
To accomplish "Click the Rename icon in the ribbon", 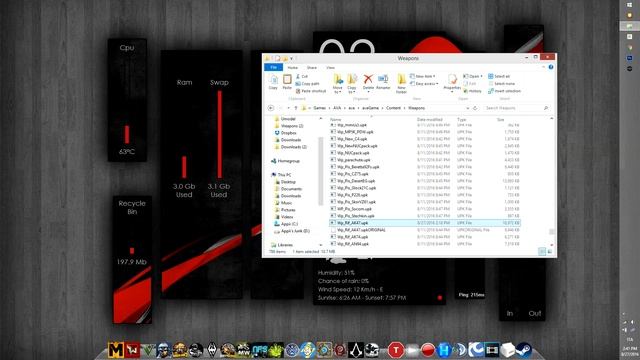I will tap(383, 82).
